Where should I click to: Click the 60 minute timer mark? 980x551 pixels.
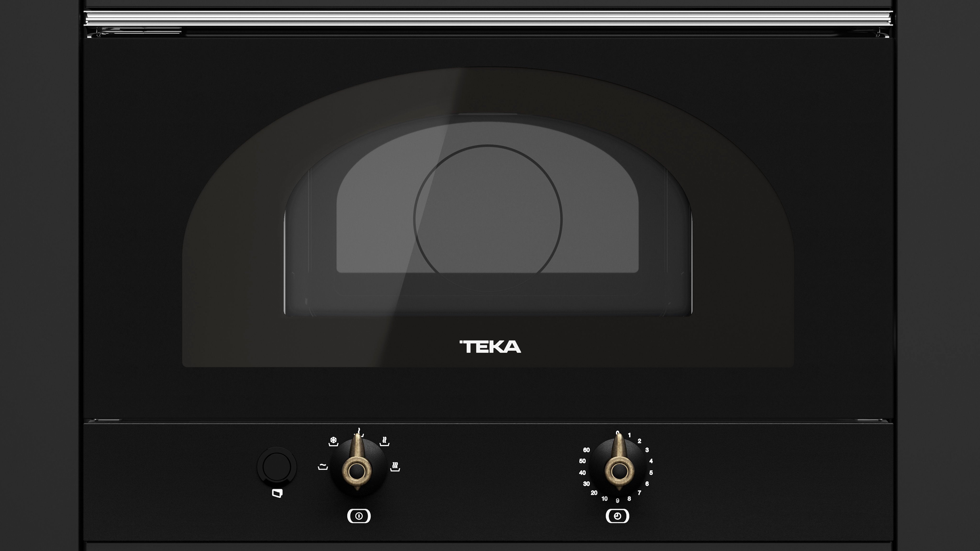586,450
